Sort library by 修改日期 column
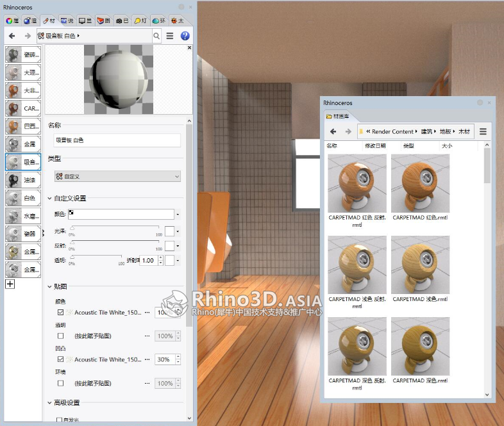 coord(375,146)
